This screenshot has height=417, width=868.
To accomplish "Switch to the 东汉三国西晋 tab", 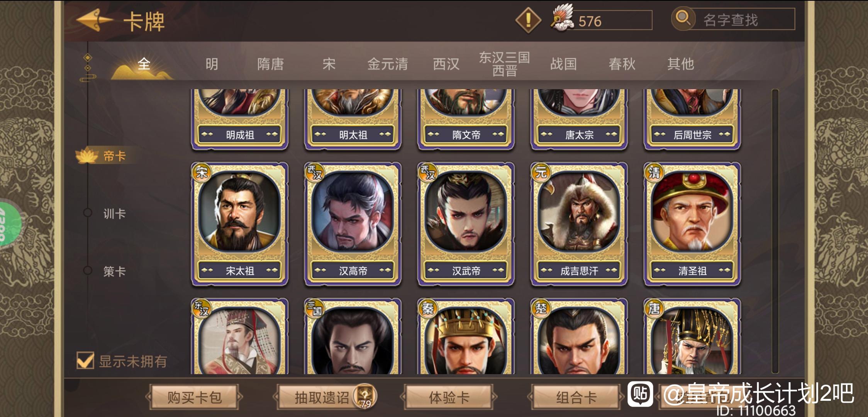I will point(504,64).
